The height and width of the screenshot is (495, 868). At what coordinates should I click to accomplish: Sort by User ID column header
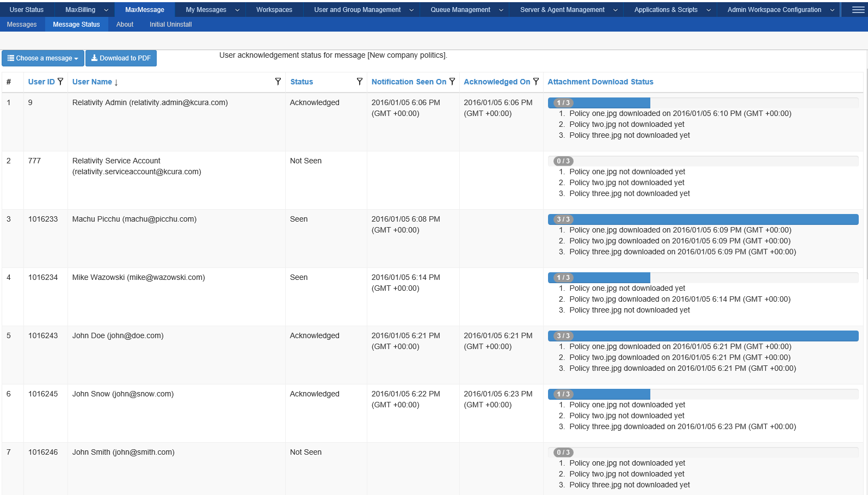(x=41, y=82)
